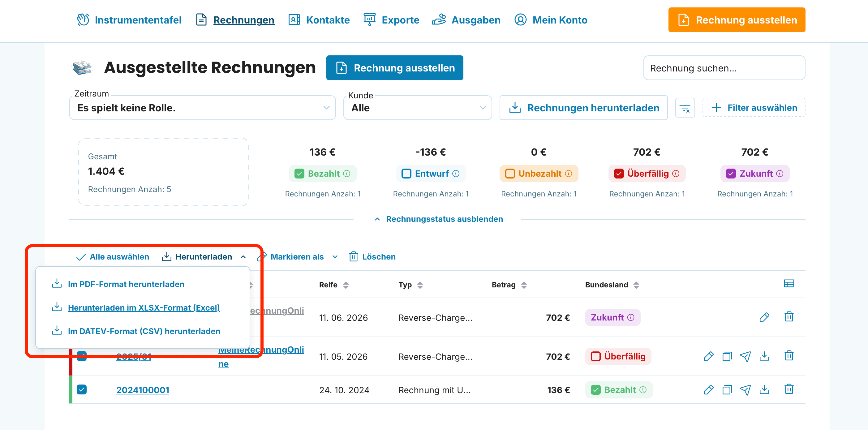
Task: Click Alle auswählen
Action: (x=113, y=257)
